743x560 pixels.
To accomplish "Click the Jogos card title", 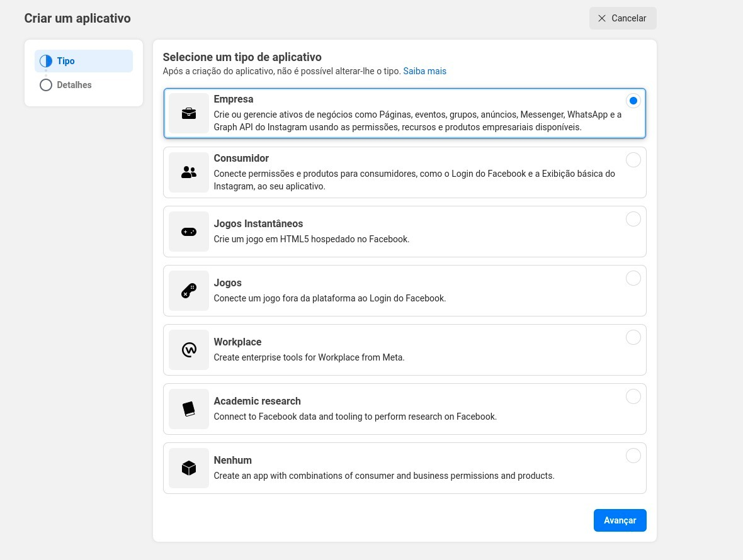I will point(227,283).
